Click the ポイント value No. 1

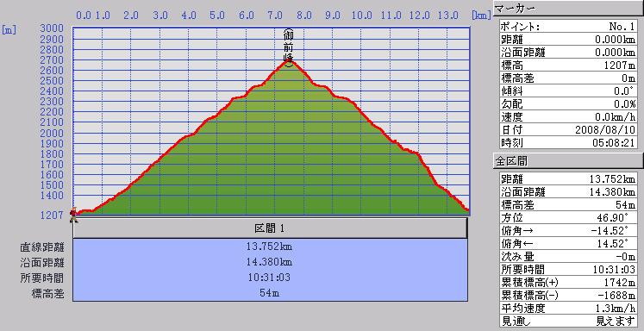coord(622,27)
